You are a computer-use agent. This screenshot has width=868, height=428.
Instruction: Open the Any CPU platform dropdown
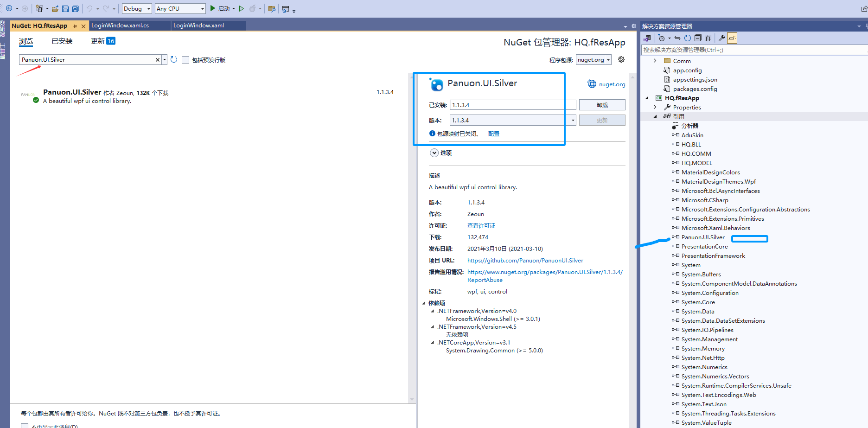(180, 8)
